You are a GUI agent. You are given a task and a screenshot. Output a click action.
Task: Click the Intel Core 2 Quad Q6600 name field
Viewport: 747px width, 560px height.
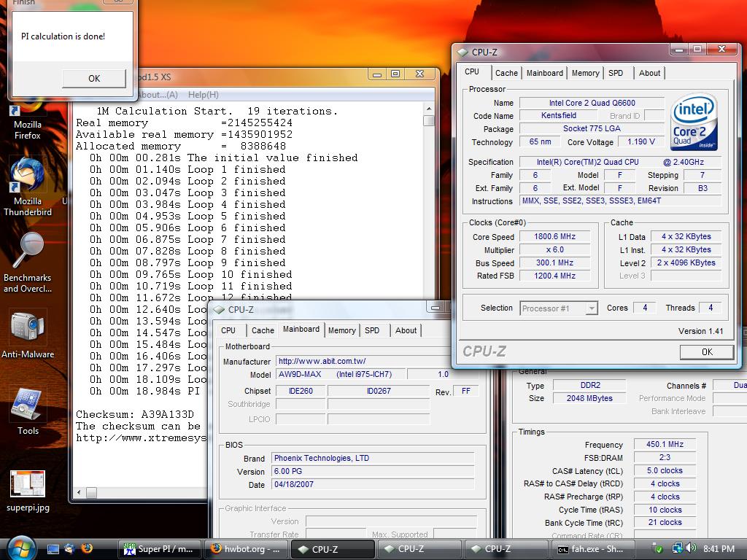click(592, 103)
